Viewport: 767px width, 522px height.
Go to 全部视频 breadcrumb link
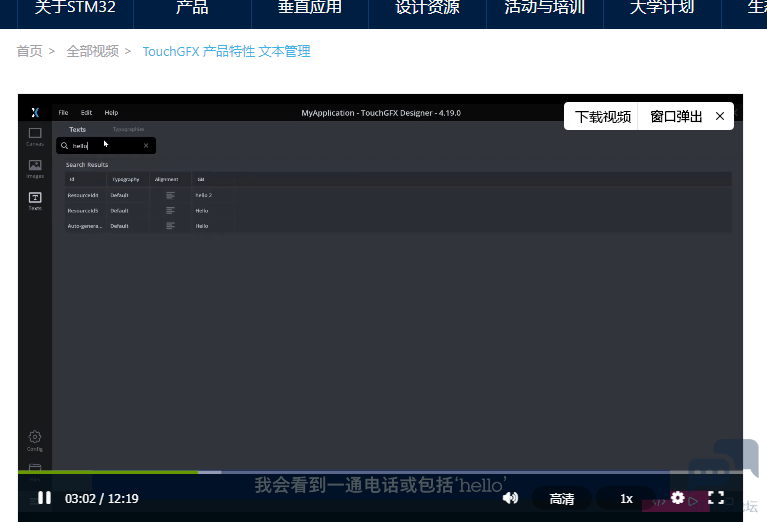[x=92, y=51]
